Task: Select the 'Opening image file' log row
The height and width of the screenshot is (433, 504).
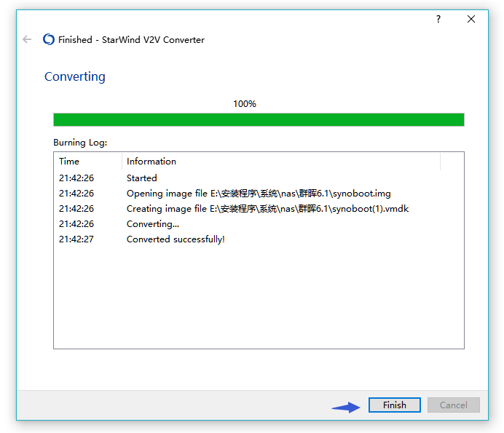Action: [259, 194]
